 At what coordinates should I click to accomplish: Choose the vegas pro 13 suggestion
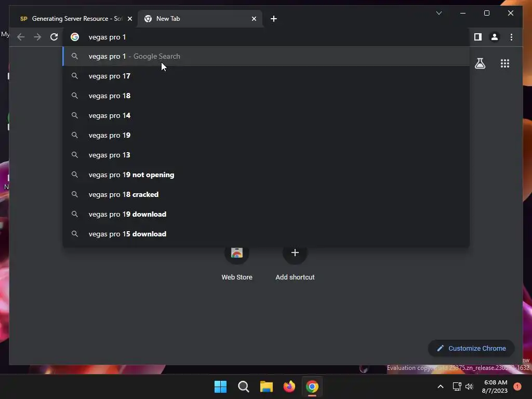(267, 155)
